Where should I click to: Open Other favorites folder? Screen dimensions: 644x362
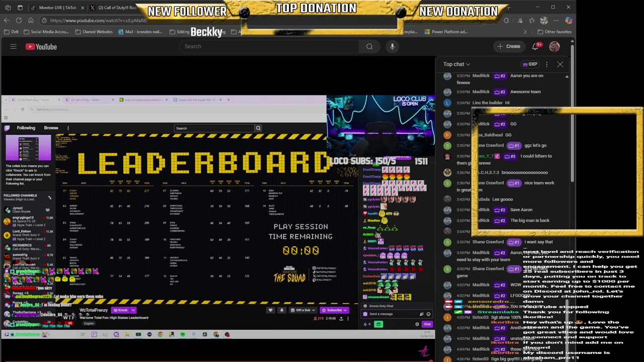point(554,32)
